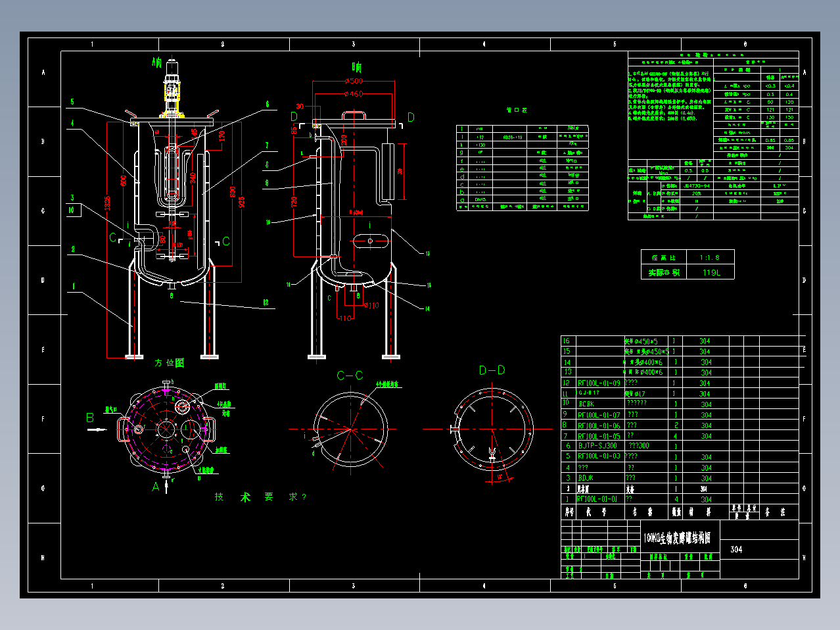Select part code 'BCBK' in the parts list

click(x=586, y=404)
